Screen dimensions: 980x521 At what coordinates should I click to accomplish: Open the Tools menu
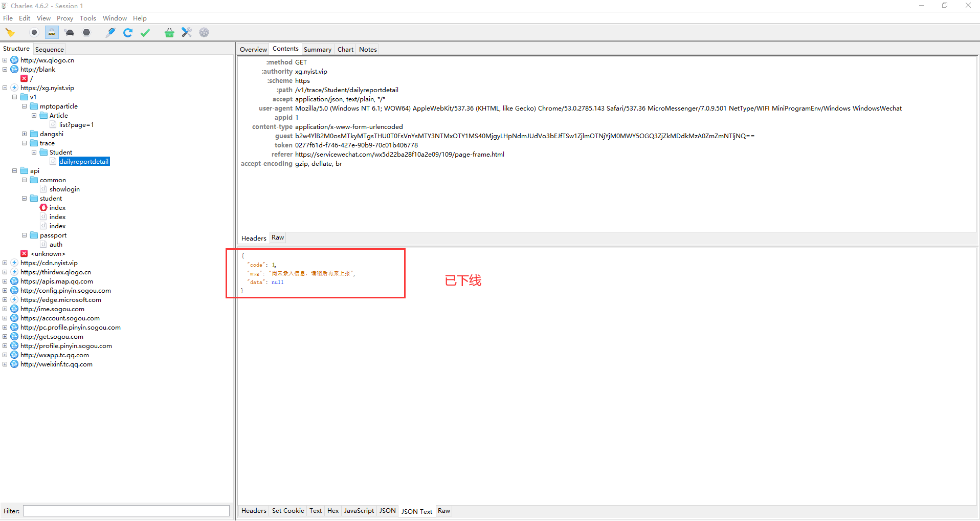point(88,18)
